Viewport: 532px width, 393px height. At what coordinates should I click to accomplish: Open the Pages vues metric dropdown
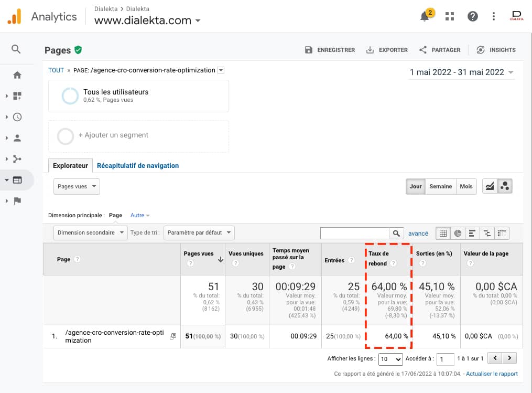pos(76,186)
